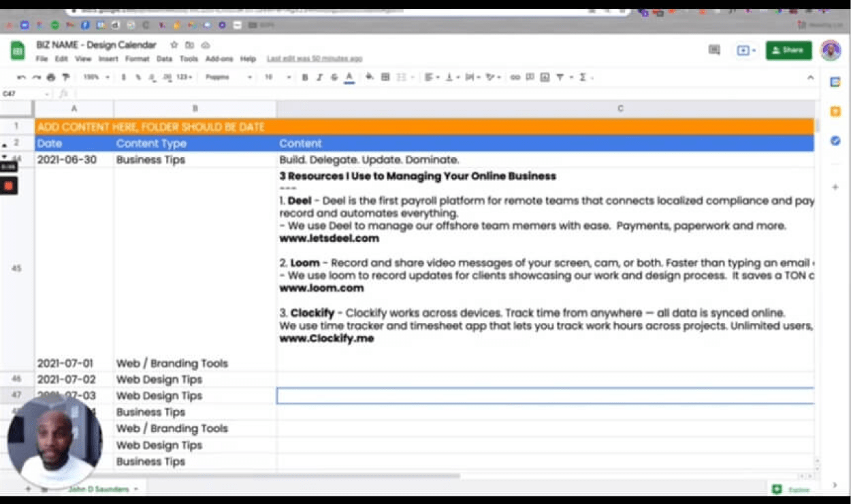Image resolution: width=851 pixels, height=504 pixels.
Task: Open the Format menu
Action: 137,59
